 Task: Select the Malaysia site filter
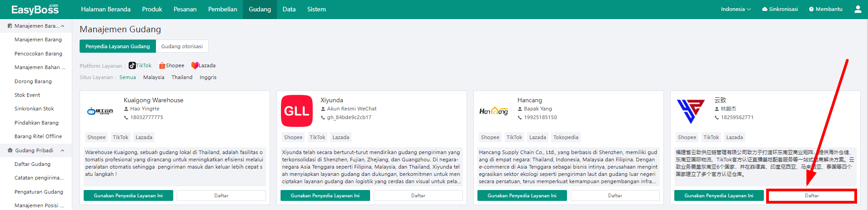[154, 77]
